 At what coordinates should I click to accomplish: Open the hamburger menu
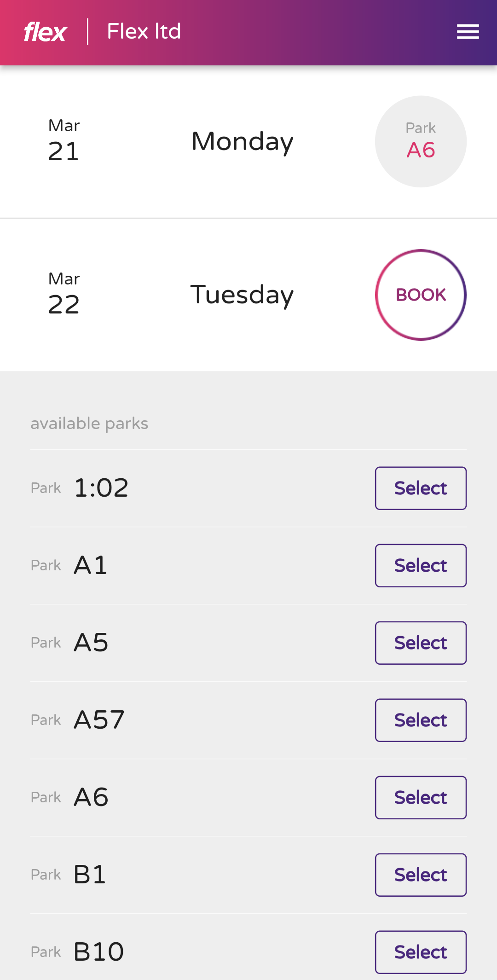point(468,32)
